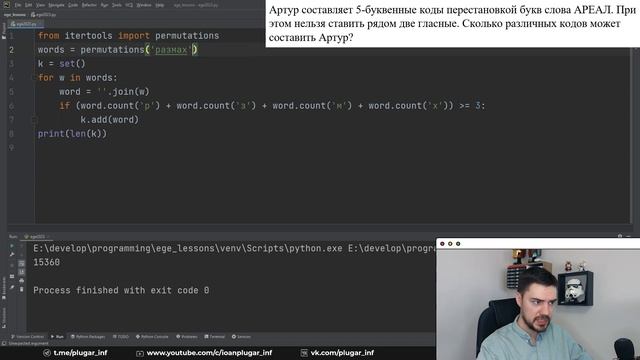Image resolution: width=640 pixels, height=360 pixels.
Task: Stop the process with the Stop icon
Action: [12, 265]
